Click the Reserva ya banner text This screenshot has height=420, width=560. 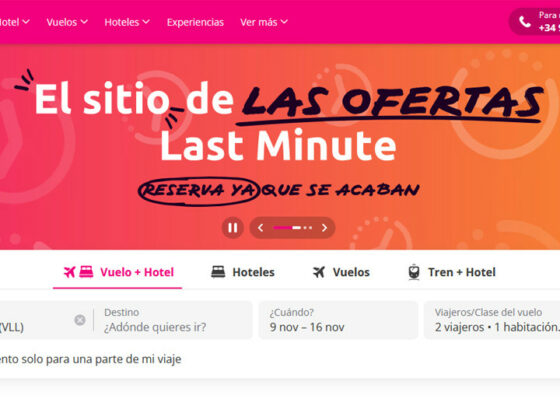coord(199,191)
